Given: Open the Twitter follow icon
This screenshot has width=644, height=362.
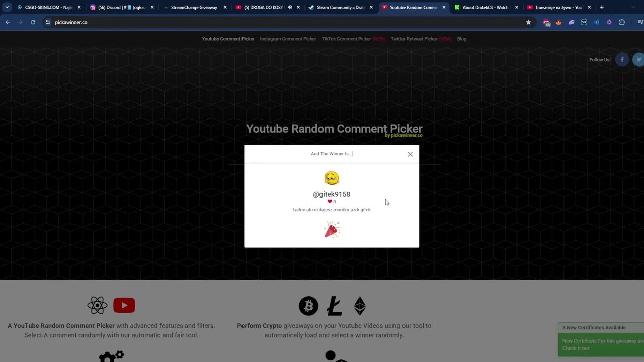Looking at the screenshot, I should 638,60.
